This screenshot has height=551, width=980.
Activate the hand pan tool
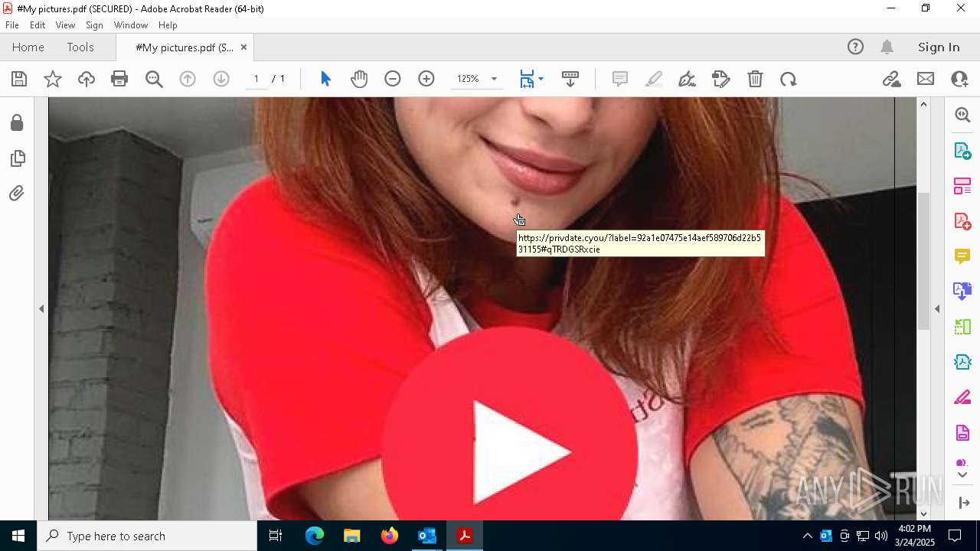(359, 79)
